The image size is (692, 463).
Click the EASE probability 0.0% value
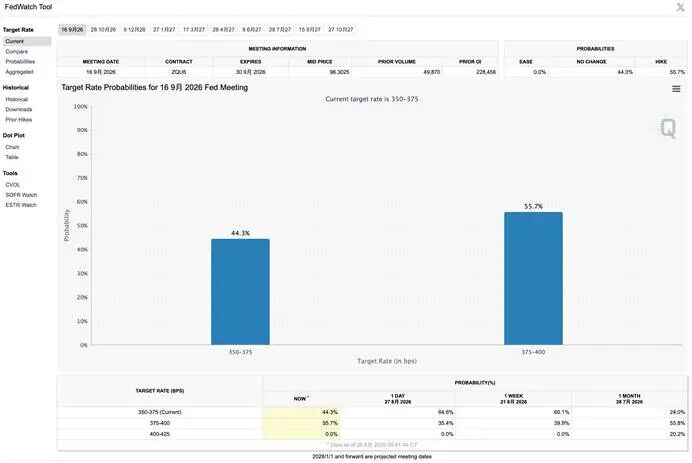point(539,72)
